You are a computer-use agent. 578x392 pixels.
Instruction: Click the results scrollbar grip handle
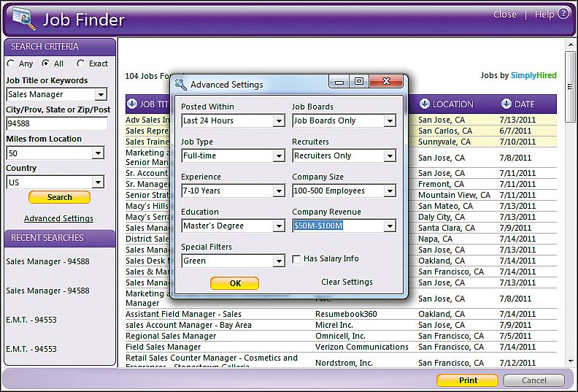pyautogui.click(x=570, y=87)
